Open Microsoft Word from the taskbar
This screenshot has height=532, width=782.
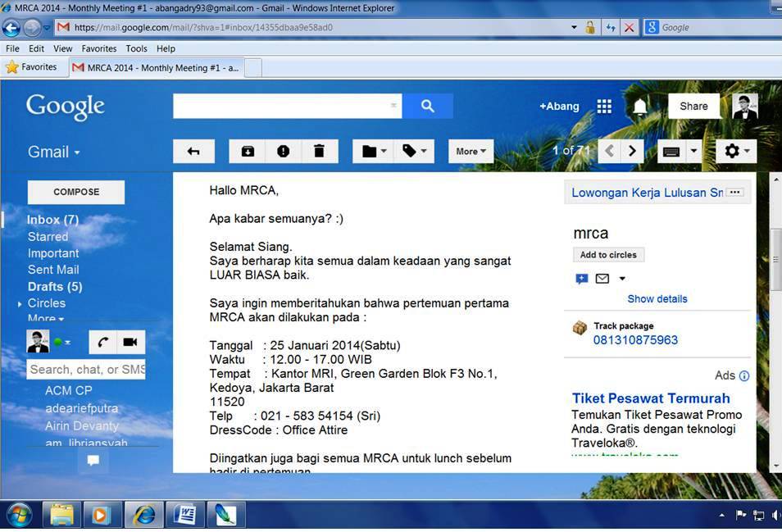pyautogui.click(x=184, y=515)
